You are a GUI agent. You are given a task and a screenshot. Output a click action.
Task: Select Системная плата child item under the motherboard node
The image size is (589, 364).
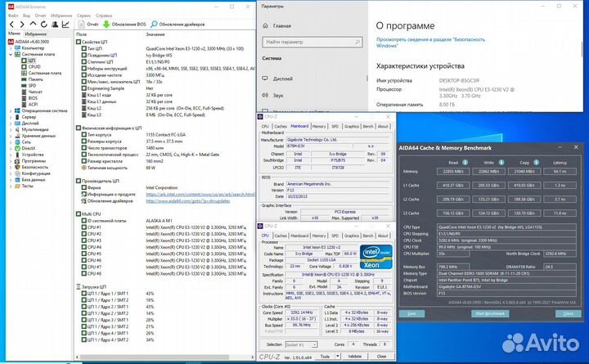[42, 74]
